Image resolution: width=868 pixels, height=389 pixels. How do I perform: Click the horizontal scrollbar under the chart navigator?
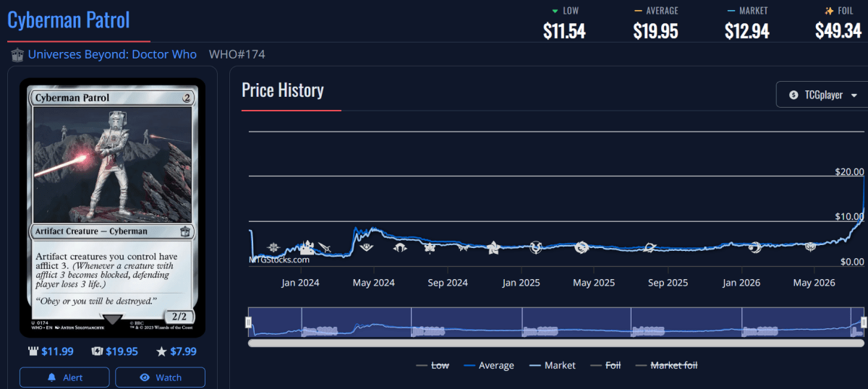point(556,343)
